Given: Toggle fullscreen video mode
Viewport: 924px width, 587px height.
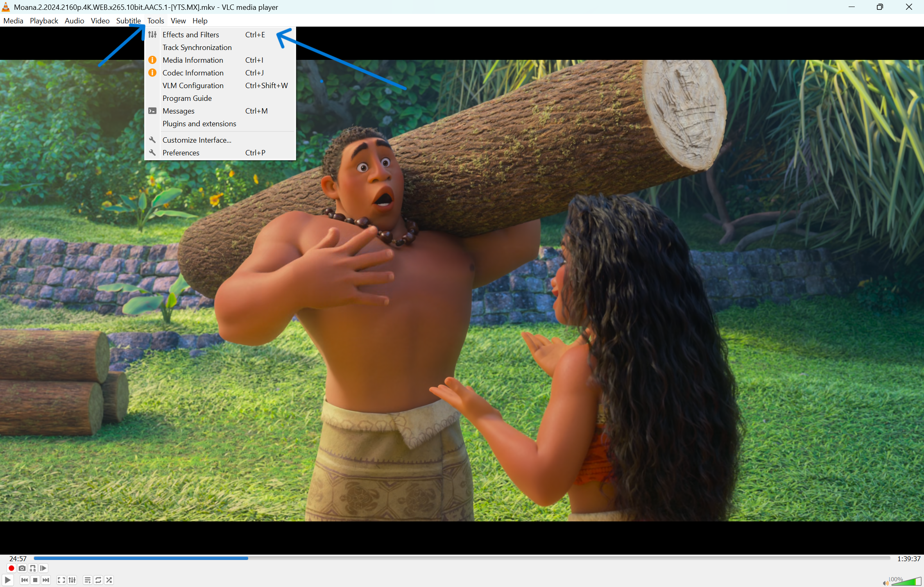Looking at the screenshot, I should point(61,580).
